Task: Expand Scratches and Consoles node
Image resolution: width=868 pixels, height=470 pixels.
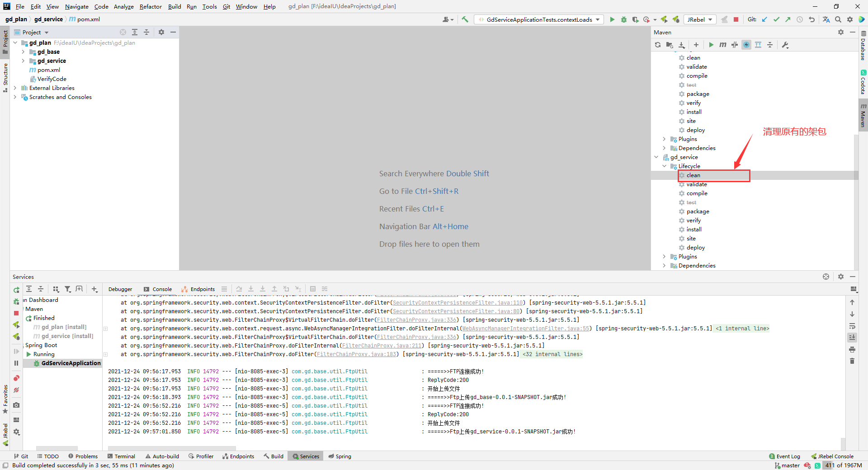Action: point(15,97)
